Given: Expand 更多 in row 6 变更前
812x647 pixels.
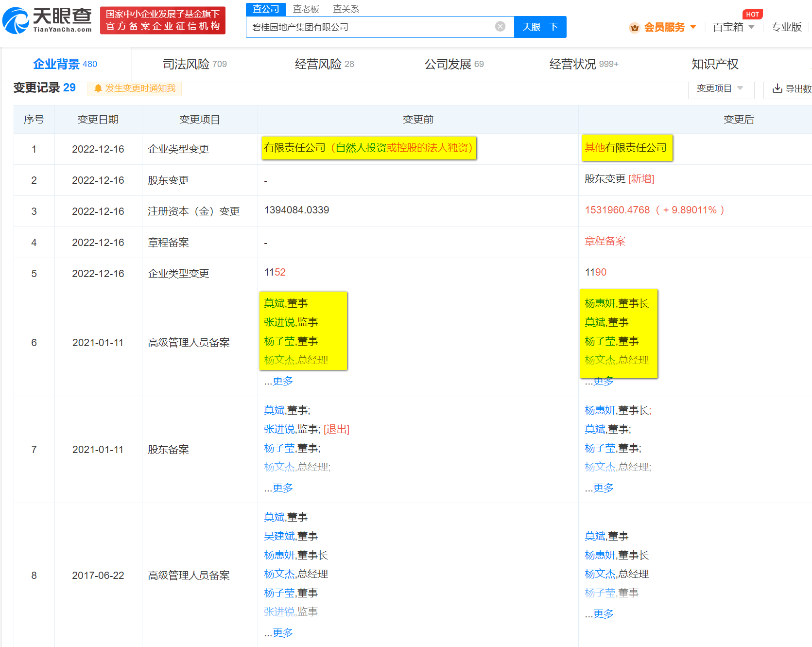Looking at the screenshot, I should click(282, 381).
